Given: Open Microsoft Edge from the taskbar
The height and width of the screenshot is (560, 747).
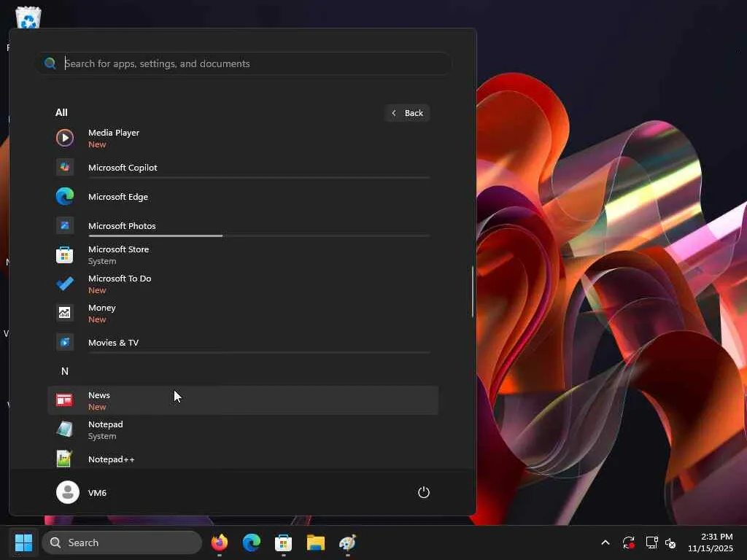Looking at the screenshot, I should click(x=252, y=542).
